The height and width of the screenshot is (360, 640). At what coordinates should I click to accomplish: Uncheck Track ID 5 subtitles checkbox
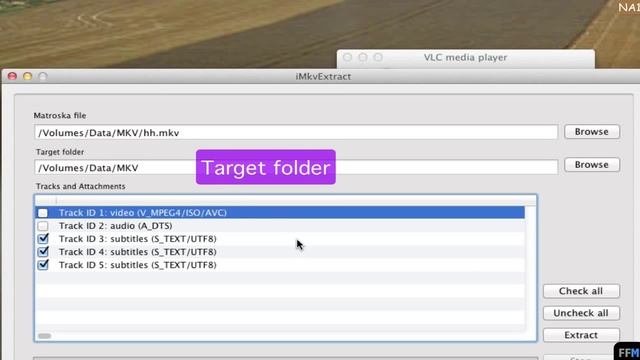click(x=43, y=265)
